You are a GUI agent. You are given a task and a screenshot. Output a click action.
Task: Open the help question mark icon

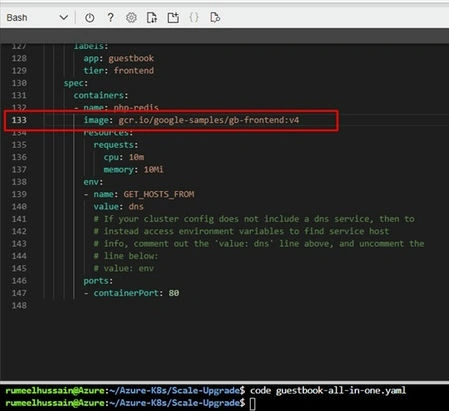tap(110, 17)
